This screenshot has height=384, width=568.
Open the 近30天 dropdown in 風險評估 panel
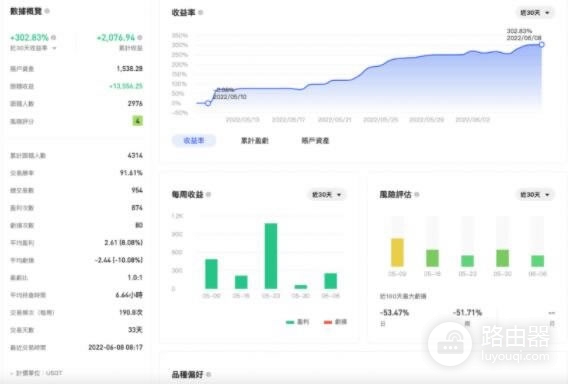(535, 195)
